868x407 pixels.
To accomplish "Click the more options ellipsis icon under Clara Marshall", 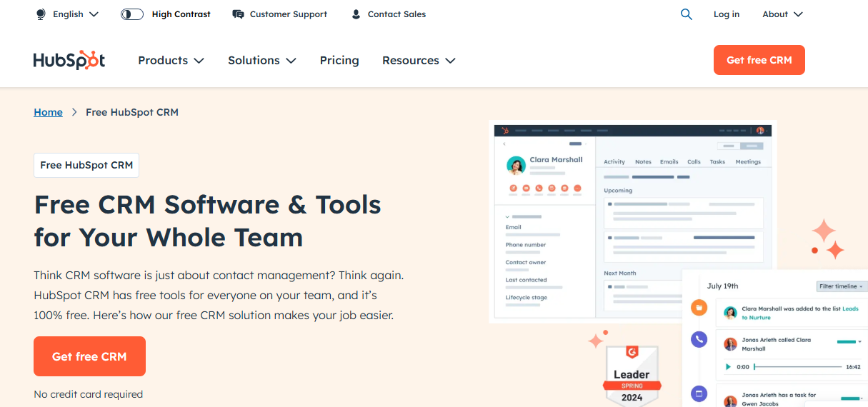I will click(x=577, y=189).
